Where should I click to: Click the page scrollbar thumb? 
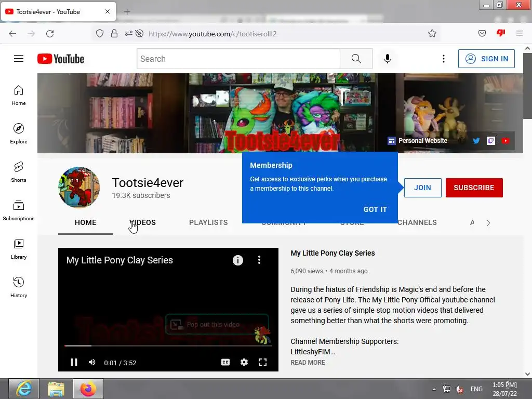528,86
